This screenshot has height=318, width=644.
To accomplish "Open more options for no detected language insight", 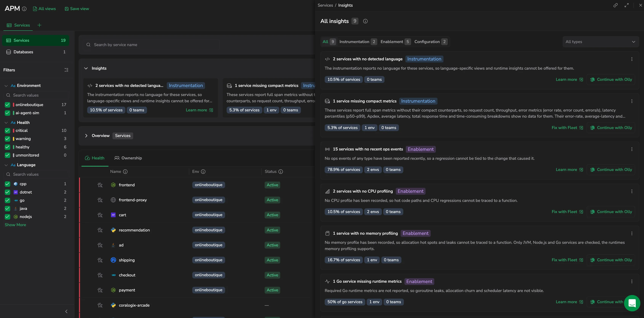I will pos(632,59).
